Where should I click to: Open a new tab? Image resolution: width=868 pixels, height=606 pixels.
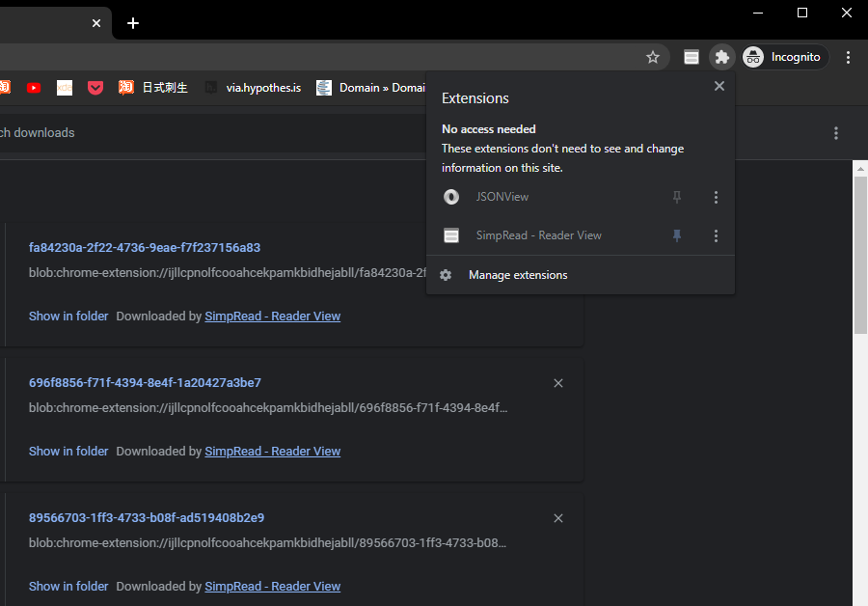(133, 23)
